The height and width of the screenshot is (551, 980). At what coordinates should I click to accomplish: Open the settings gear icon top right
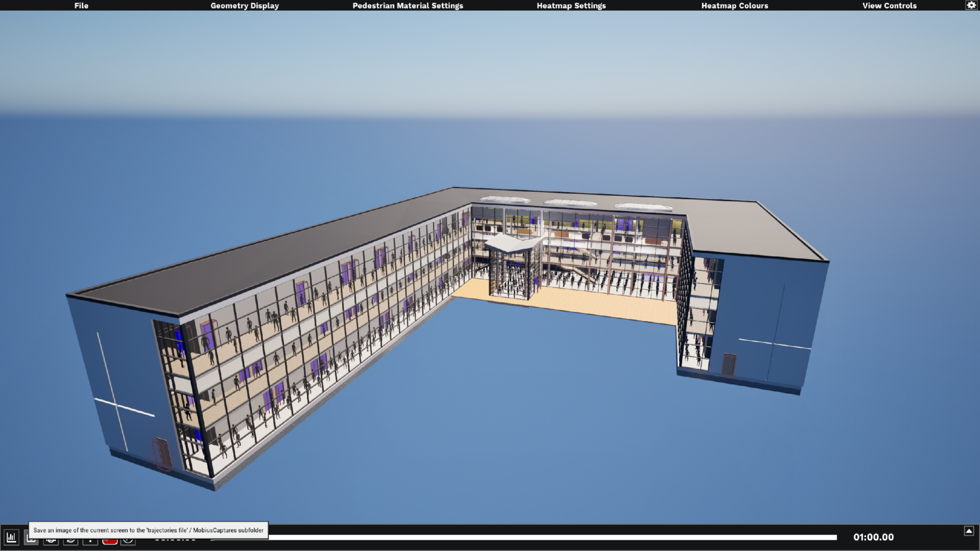(971, 5)
